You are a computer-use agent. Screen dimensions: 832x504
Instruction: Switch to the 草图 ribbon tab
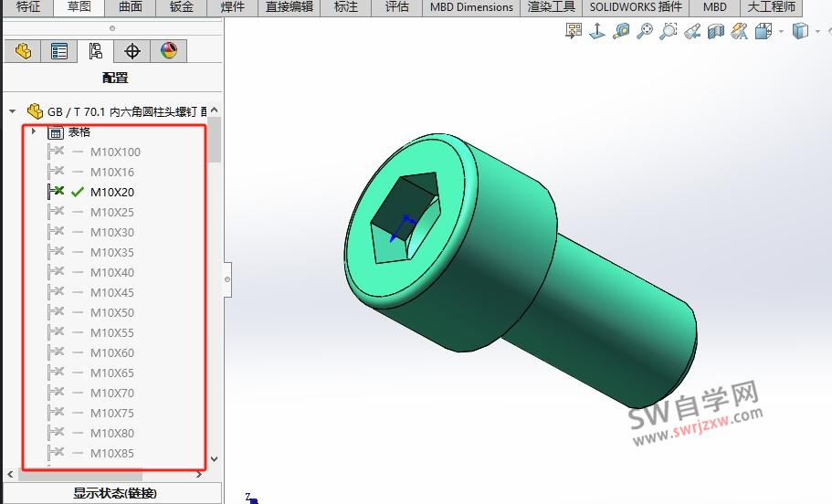(79, 7)
